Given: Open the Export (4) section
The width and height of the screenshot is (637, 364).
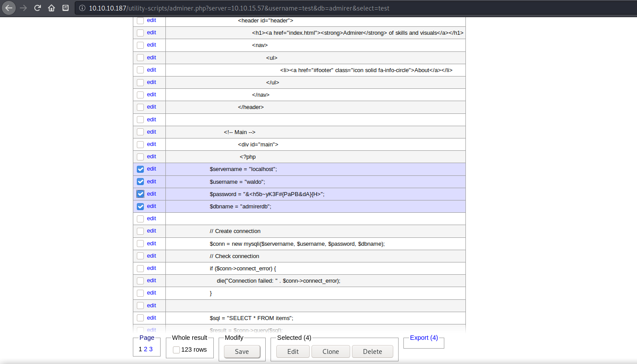Looking at the screenshot, I should [424, 338].
